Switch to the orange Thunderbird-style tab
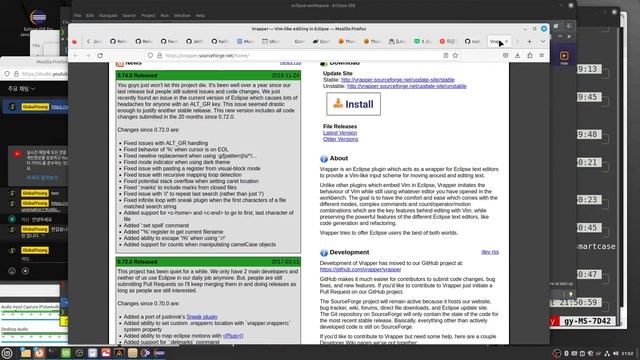The height and width of the screenshot is (360, 640). pyautogui.click(x=347, y=42)
